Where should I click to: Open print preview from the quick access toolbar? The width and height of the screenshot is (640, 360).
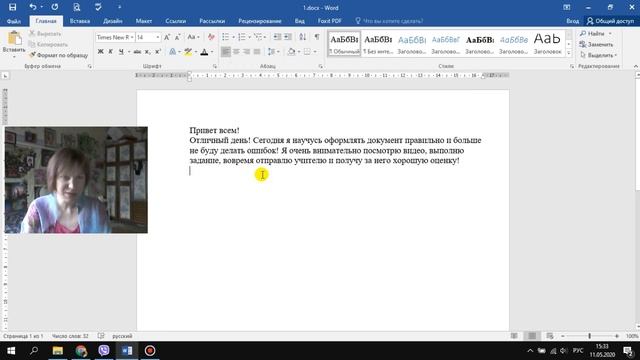[76, 7]
